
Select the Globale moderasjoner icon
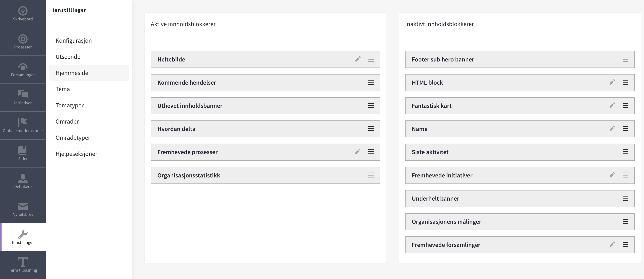point(23,123)
